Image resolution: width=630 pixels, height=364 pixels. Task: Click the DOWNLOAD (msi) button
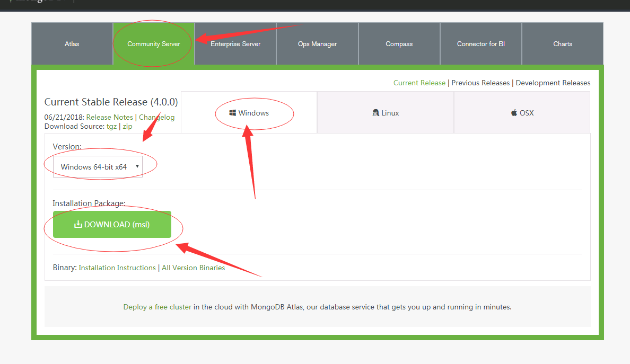coord(112,224)
